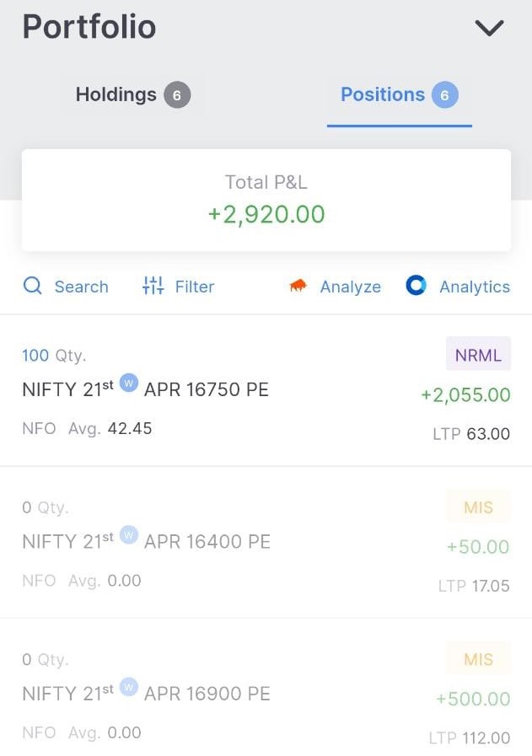The height and width of the screenshot is (756, 532).
Task: Collapse Portfolio with the chevron arrow
Action: [x=489, y=28]
